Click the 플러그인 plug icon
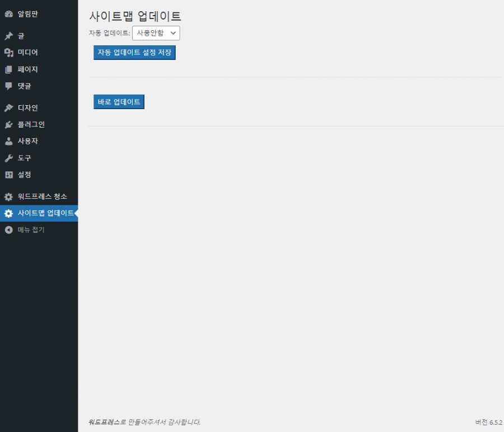The width and height of the screenshot is (504, 432). [8, 124]
